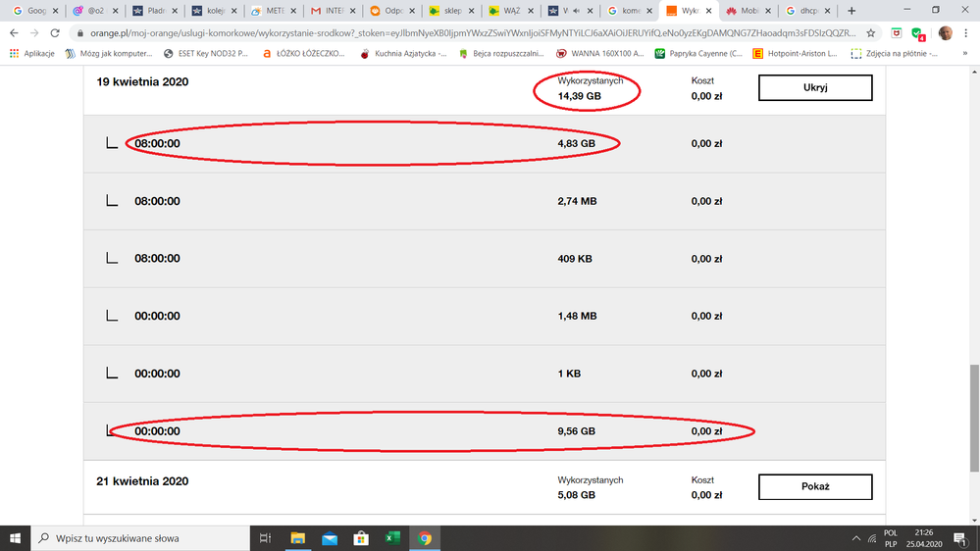
Task: Switch to the @o2 mail tab
Action: (x=95, y=11)
